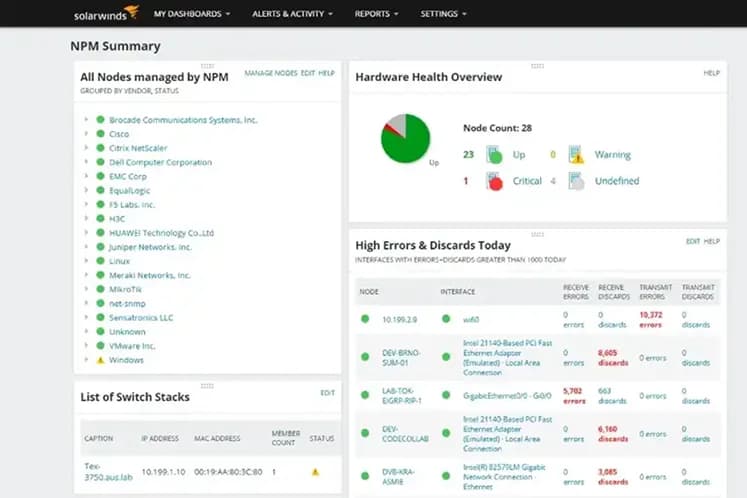This screenshot has width=747, height=498.
Task: Open GigabitEthernet0/0 interface link
Action: 507,396
